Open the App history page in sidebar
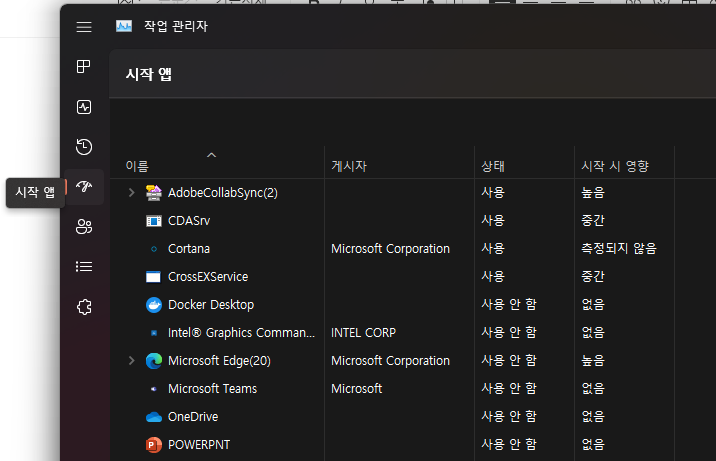Image resolution: width=716 pixels, height=461 pixels. pyautogui.click(x=84, y=147)
